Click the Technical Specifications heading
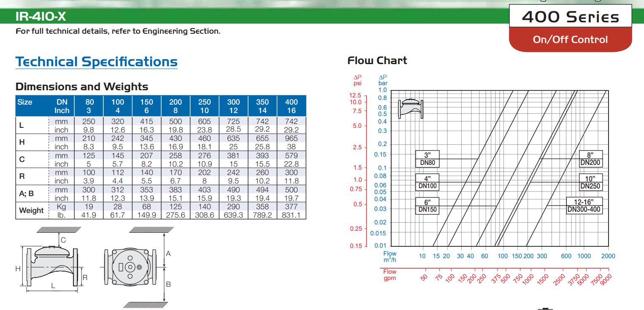This screenshot has width=644, height=310. click(96, 62)
